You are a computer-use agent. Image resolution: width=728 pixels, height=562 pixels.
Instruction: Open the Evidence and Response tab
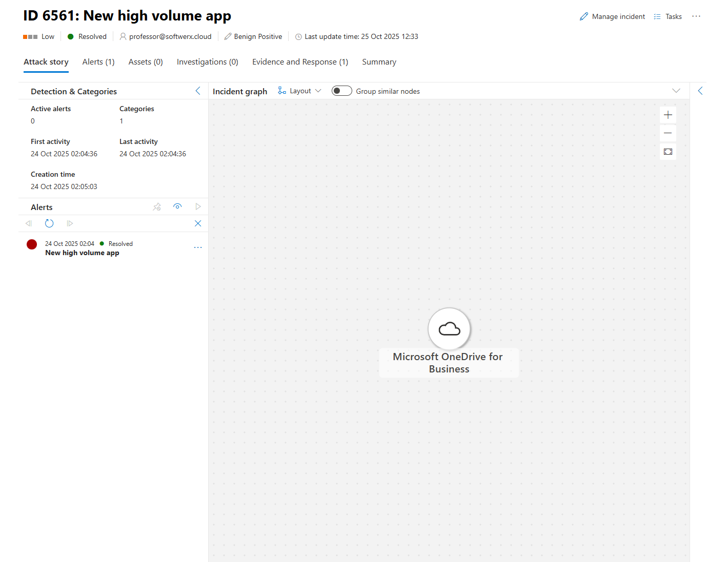(300, 62)
